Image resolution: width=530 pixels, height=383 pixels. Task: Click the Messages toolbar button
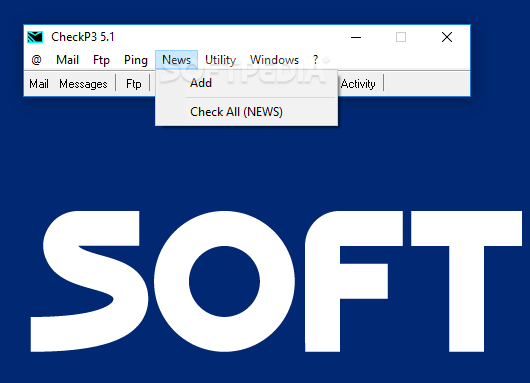pos(83,84)
